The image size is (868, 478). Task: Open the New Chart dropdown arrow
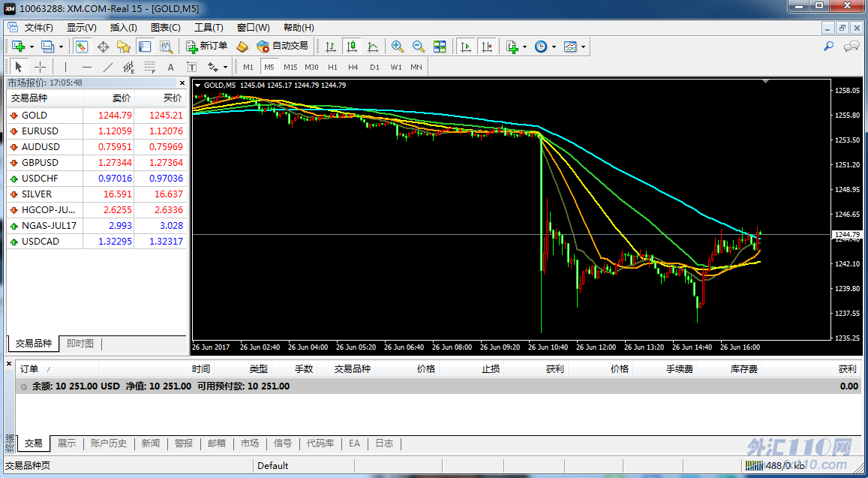[32, 47]
